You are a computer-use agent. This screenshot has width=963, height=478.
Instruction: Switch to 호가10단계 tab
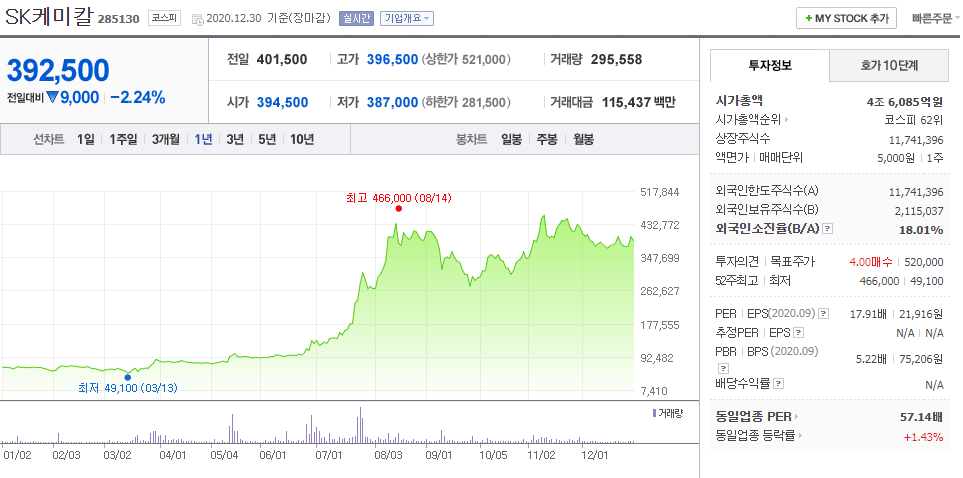[x=888, y=65]
